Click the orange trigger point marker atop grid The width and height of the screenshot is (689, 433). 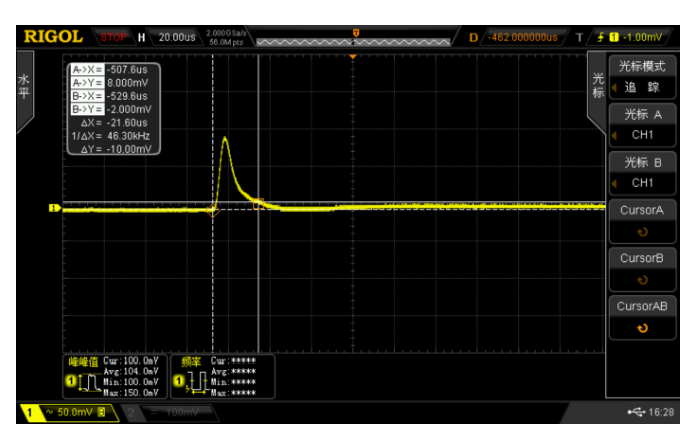[353, 57]
